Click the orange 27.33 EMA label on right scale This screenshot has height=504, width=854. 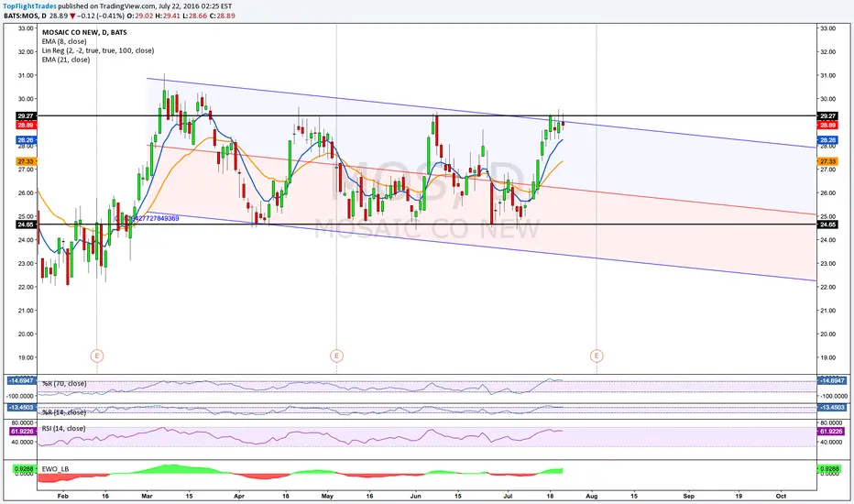[827, 161]
